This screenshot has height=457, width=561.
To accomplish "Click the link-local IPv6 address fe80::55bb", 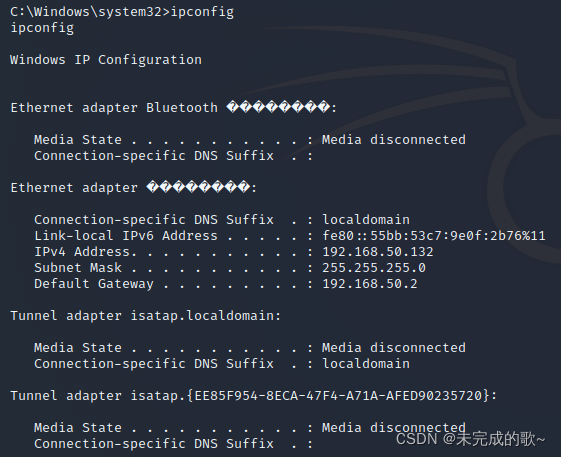I will click(x=434, y=236).
